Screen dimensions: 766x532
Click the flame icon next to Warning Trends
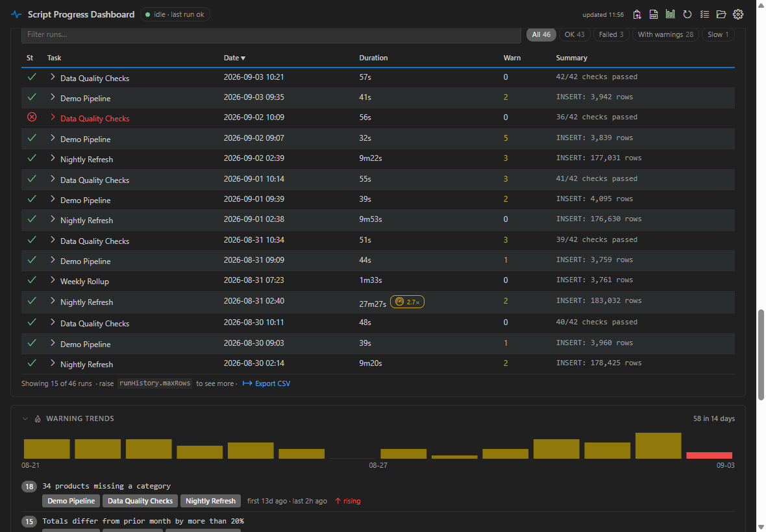click(38, 418)
